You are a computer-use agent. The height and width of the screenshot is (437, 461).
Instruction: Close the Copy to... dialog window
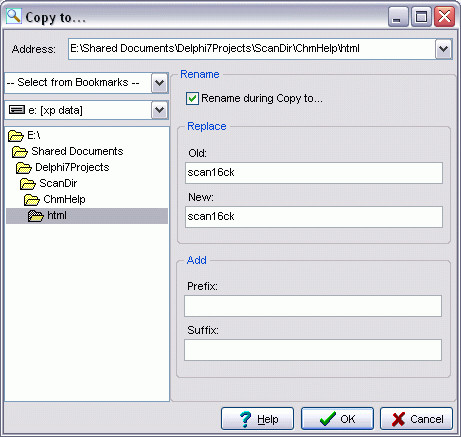[x=445, y=16]
